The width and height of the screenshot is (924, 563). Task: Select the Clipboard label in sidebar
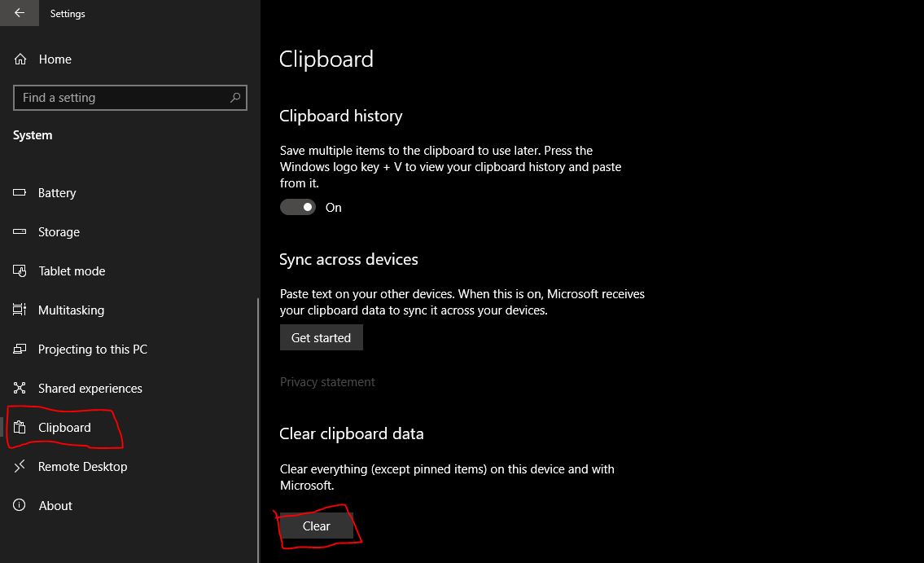coord(64,428)
